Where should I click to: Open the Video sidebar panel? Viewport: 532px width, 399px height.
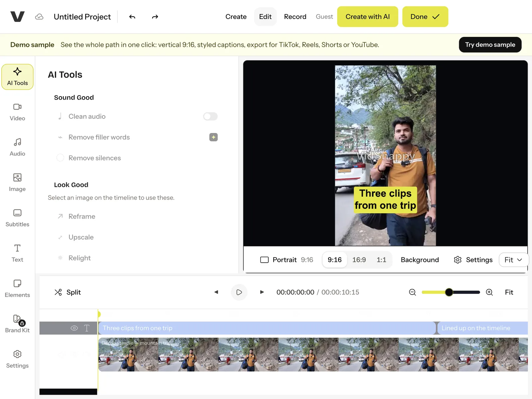(17, 112)
